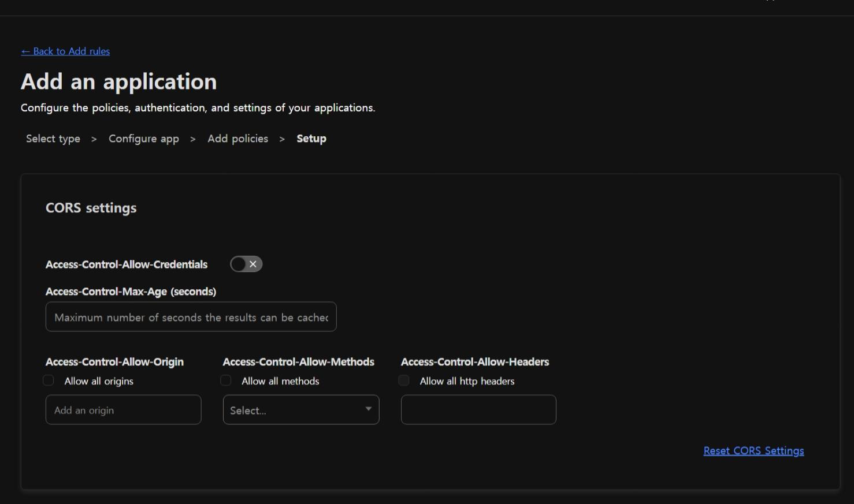The height and width of the screenshot is (504, 854).
Task: Tick the Allow all http headers checkbox
Action: 404,380
